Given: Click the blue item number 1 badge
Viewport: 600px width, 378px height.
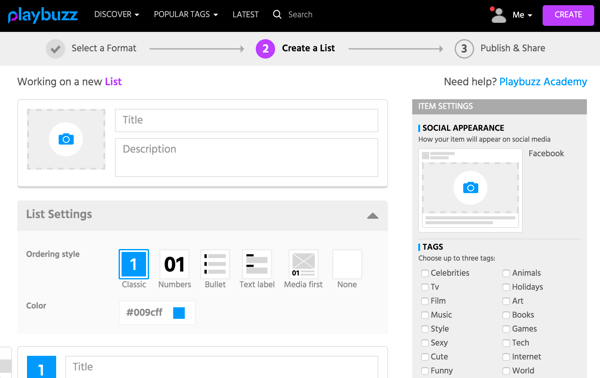Looking at the screenshot, I should 41,367.
